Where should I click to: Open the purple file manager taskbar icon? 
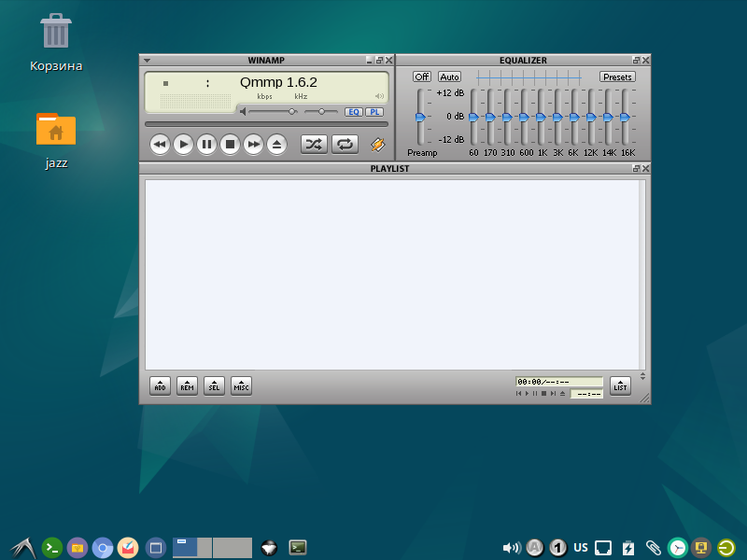[x=78, y=548]
